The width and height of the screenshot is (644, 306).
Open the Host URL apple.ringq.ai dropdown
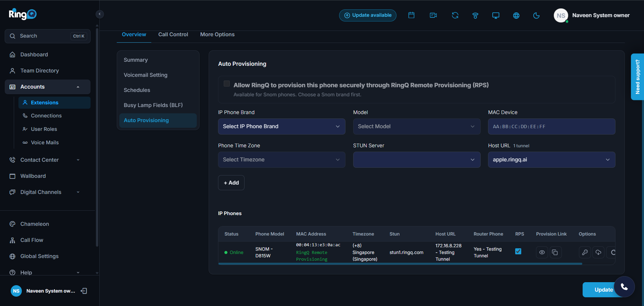[551, 160]
